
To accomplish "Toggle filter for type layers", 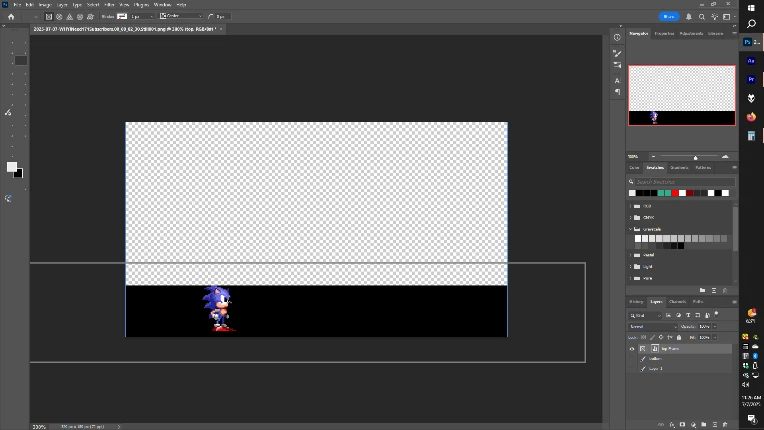I will click(x=688, y=316).
